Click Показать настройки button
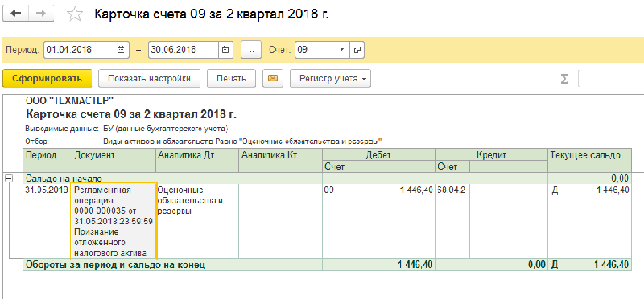 pyautogui.click(x=149, y=78)
